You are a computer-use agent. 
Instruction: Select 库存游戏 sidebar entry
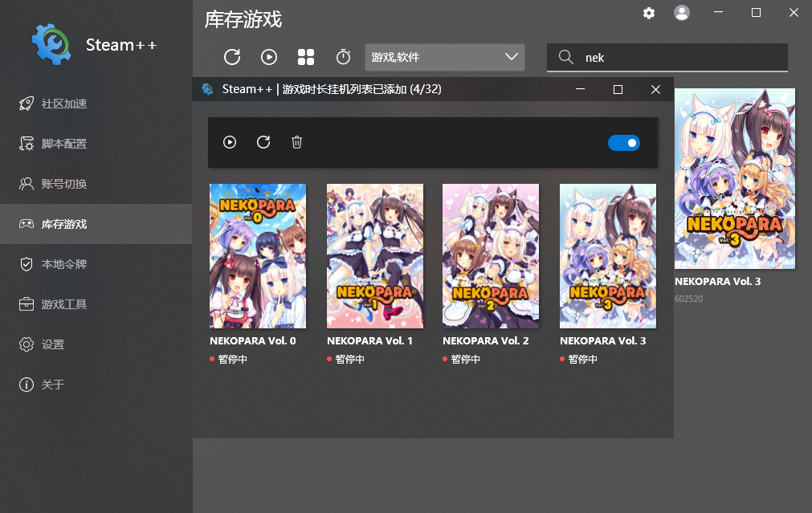(x=96, y=224)
